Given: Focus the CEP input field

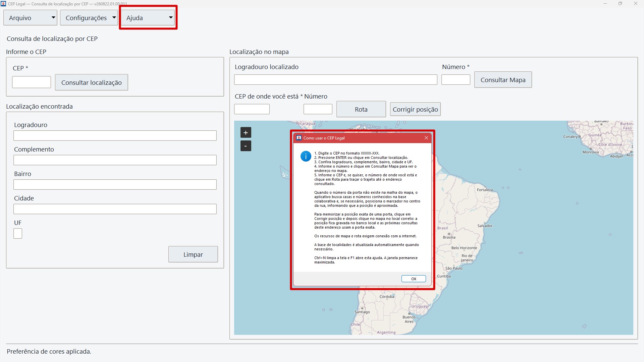Looking at the screenshot, I should (32, 82).
